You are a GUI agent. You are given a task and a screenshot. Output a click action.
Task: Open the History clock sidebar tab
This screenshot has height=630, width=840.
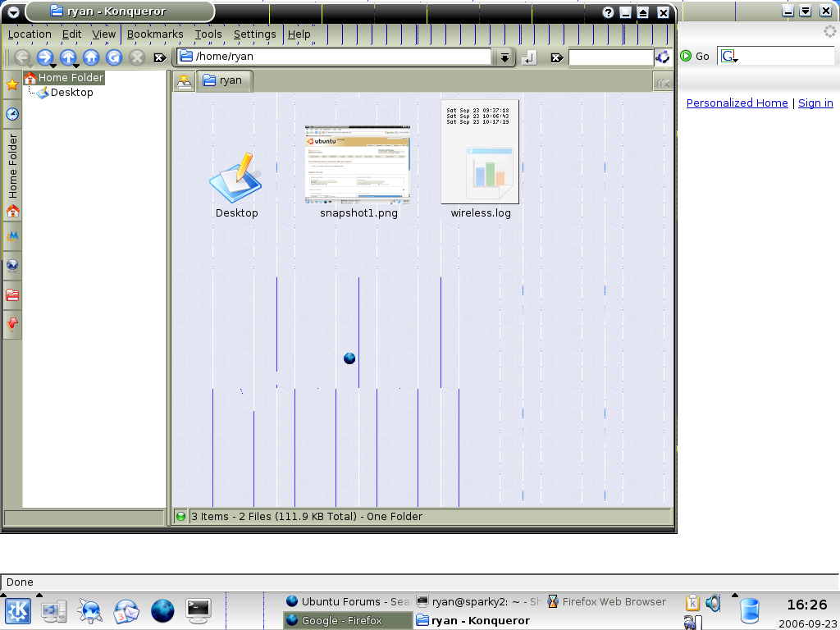[x=12, y=114]
